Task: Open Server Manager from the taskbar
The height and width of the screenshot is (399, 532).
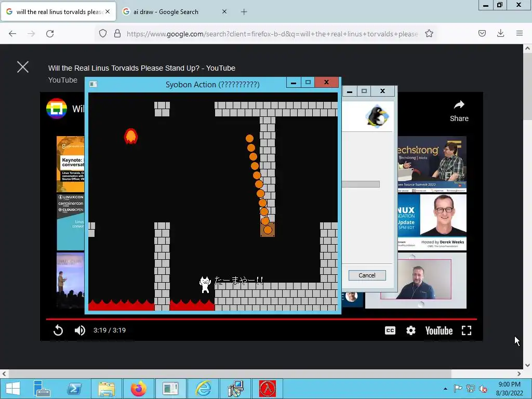Action: 42,389
